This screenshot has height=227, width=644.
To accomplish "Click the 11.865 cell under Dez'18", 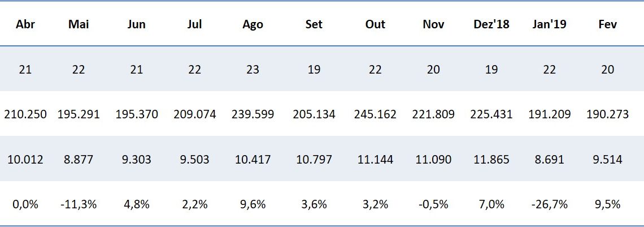I will pyautogui.click(x=491, y=160).
